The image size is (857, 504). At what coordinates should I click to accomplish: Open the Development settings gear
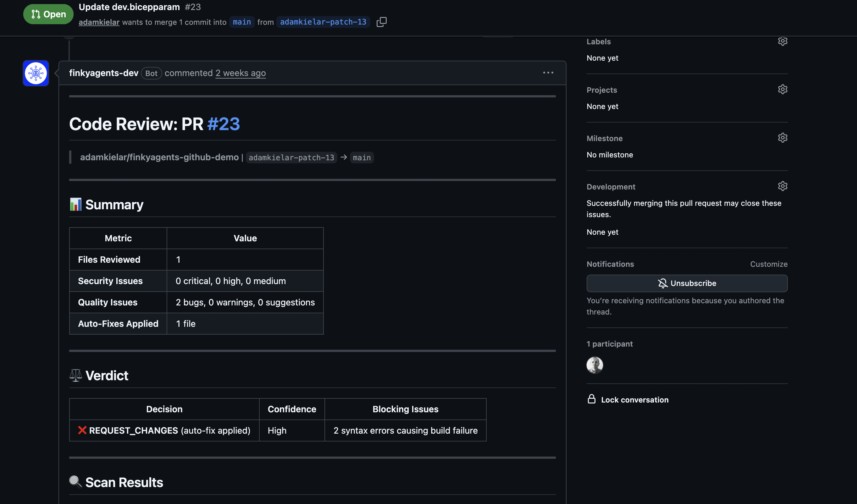[x=782, y=186]
